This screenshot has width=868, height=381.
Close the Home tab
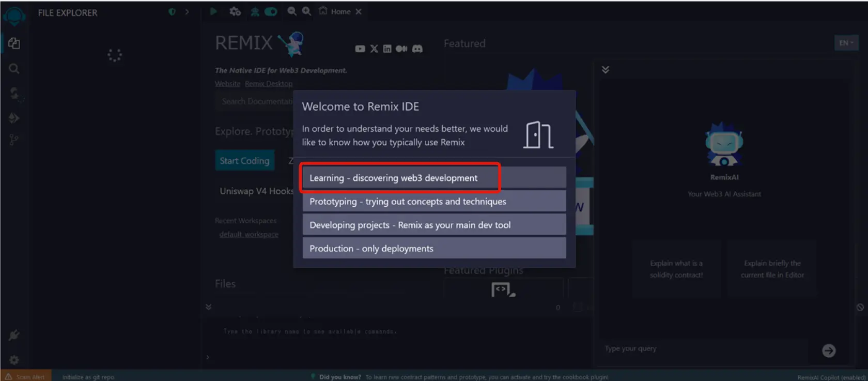click(x=359, y=11)
